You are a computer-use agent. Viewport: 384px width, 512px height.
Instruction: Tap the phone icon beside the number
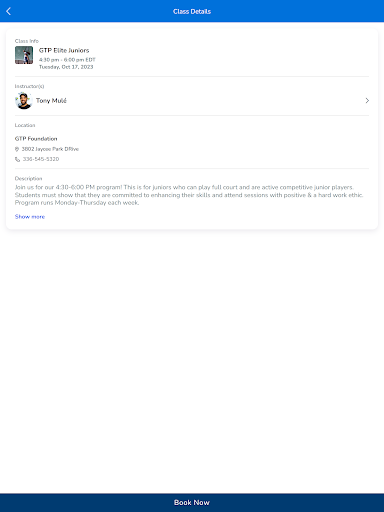(17, 159)
